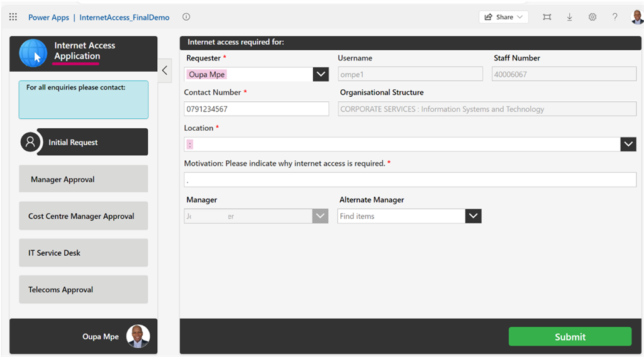
Task: Open the Alternate Manager dropdown
Action: coord(473,216)
